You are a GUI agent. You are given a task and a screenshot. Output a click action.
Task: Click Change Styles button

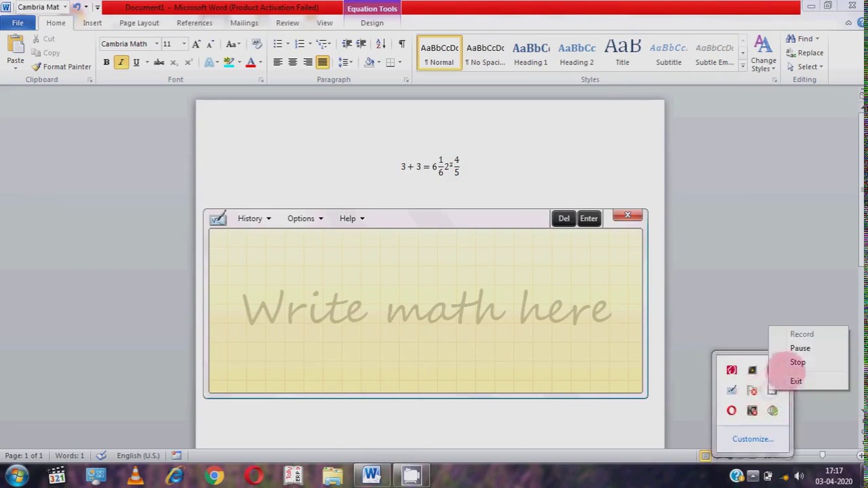[x=764, y=54]
